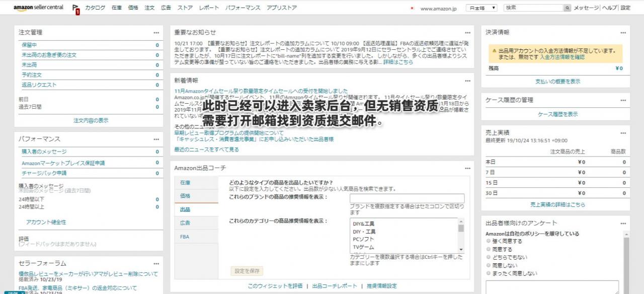The image size is (644, 294).
Task: Click the 入金方法情報を確認 link
Action: point(562,58)
